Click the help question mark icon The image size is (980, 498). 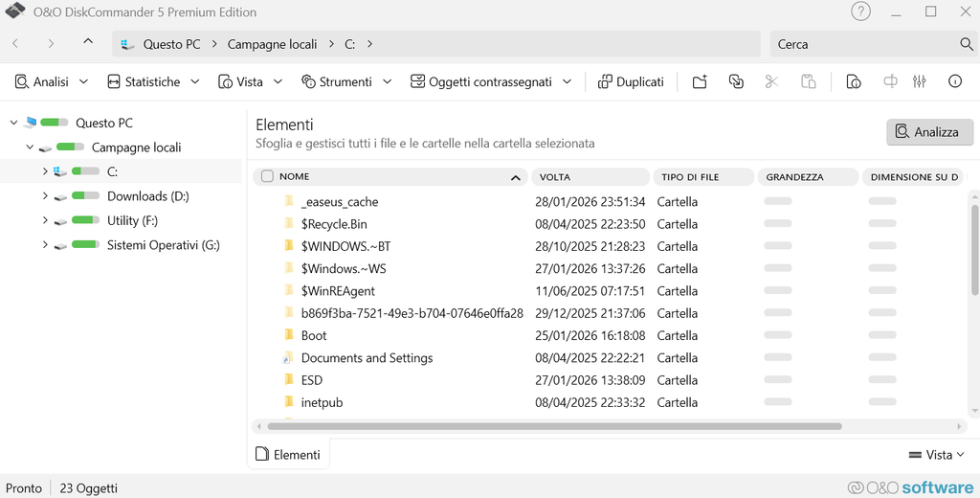click(x=860, y=11)
